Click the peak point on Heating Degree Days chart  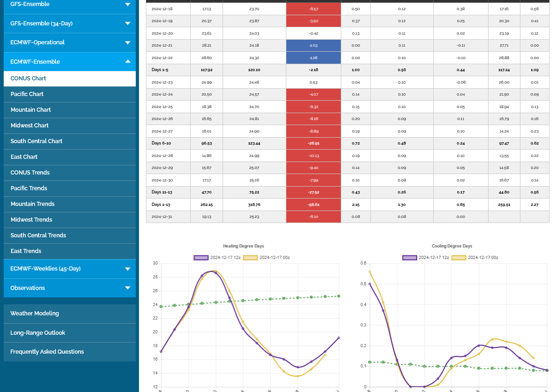[x=215, y=272]
